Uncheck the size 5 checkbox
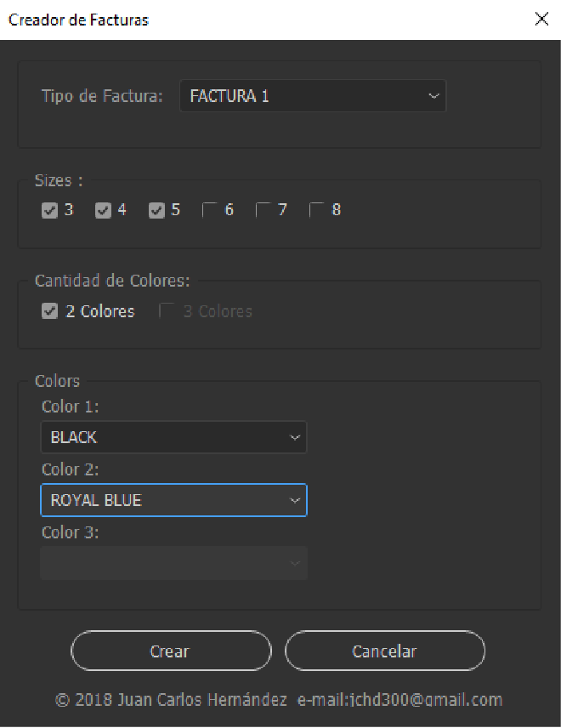The image size is (561, 728). [x=156, y=210]
